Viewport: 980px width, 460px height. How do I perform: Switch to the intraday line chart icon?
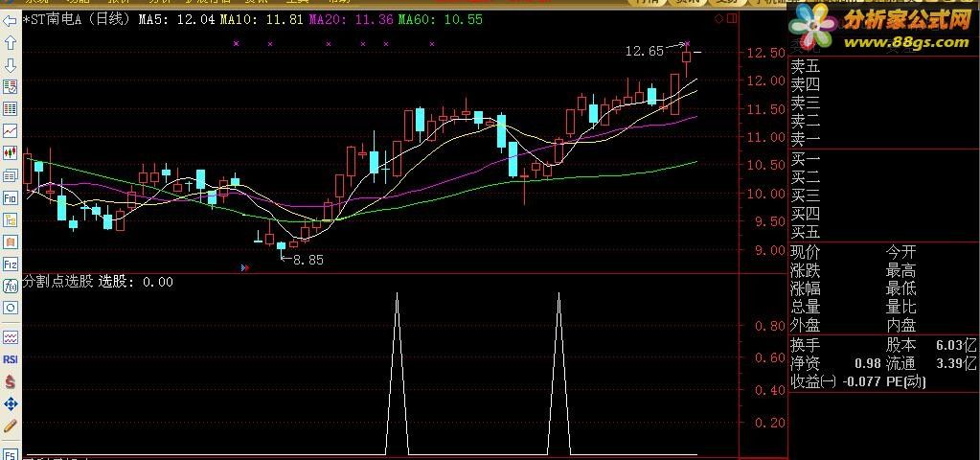click(10, 130)
